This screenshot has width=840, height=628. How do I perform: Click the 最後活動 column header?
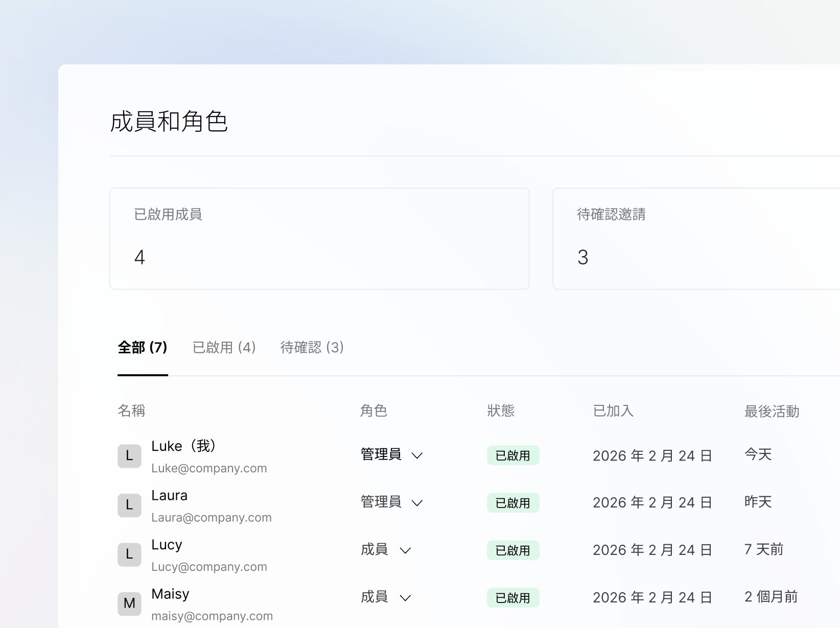point(772,411)
